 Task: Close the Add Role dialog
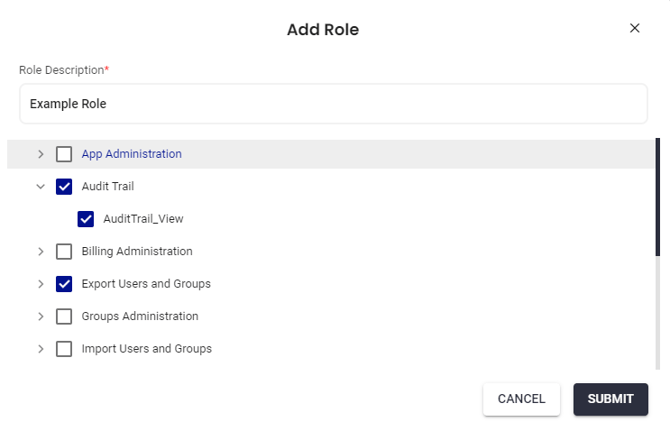tap(634, 28)
